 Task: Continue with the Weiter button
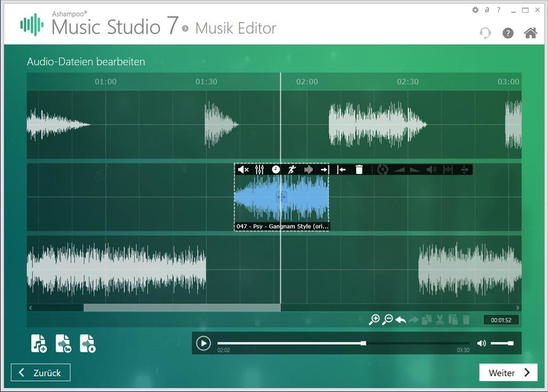pos(508,372)
